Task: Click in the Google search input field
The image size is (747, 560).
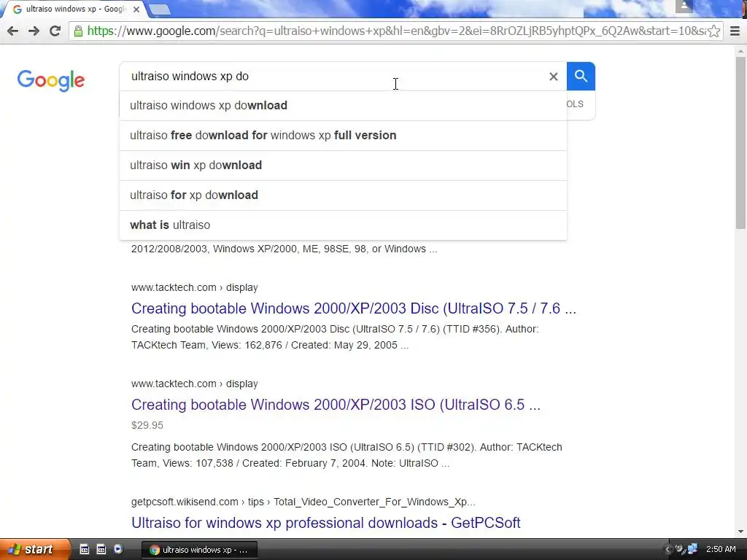Action: pyautogui.click(x=333, y=76)
